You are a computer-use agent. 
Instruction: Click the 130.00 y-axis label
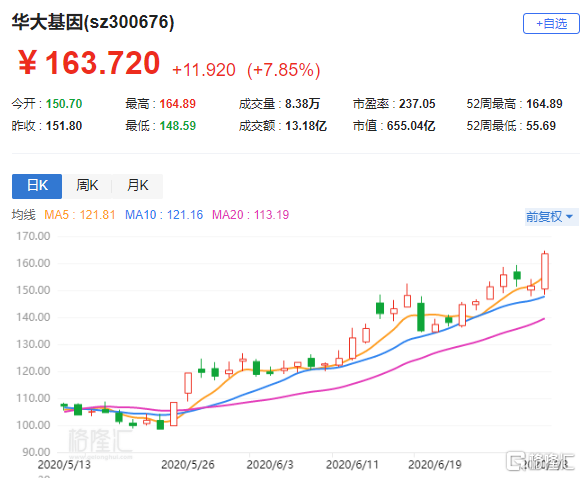[x=33, y=344]
